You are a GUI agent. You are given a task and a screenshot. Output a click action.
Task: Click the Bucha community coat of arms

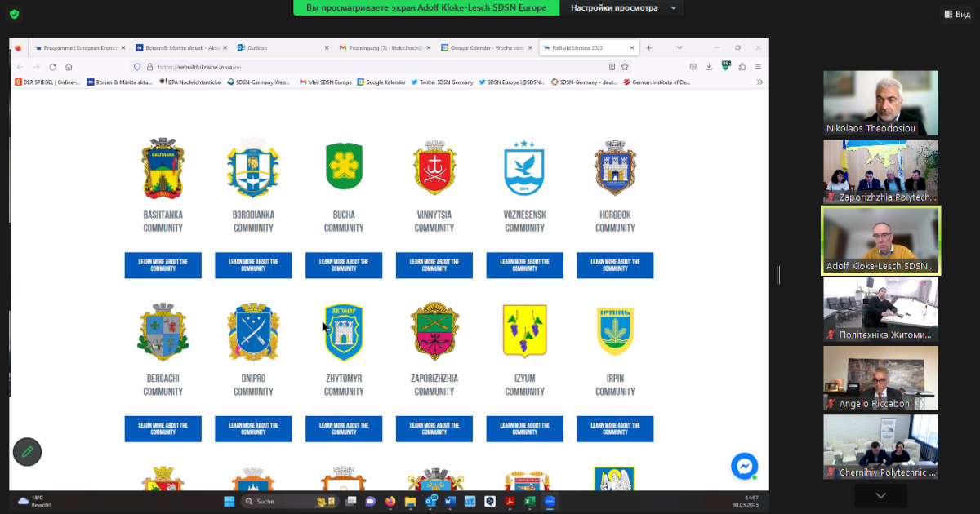point(344,167)
